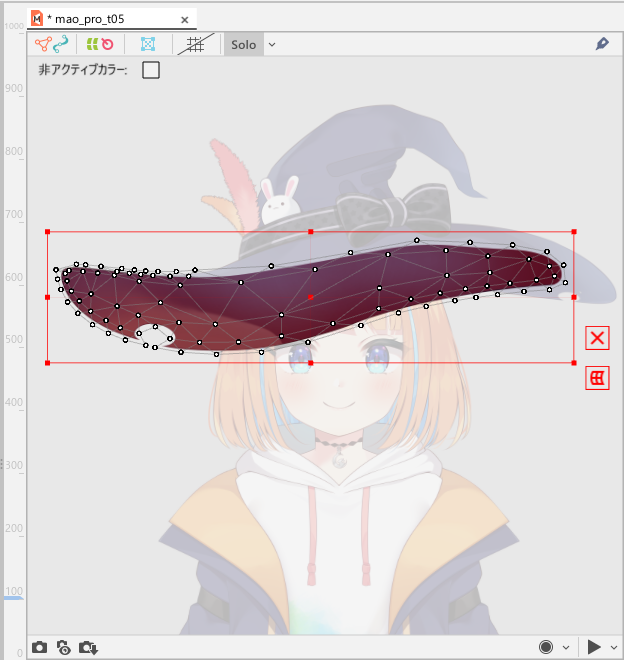Screen dimensions: 624x660
Task: Click the camera with eye icon
Action: click(x=64, y=647)
